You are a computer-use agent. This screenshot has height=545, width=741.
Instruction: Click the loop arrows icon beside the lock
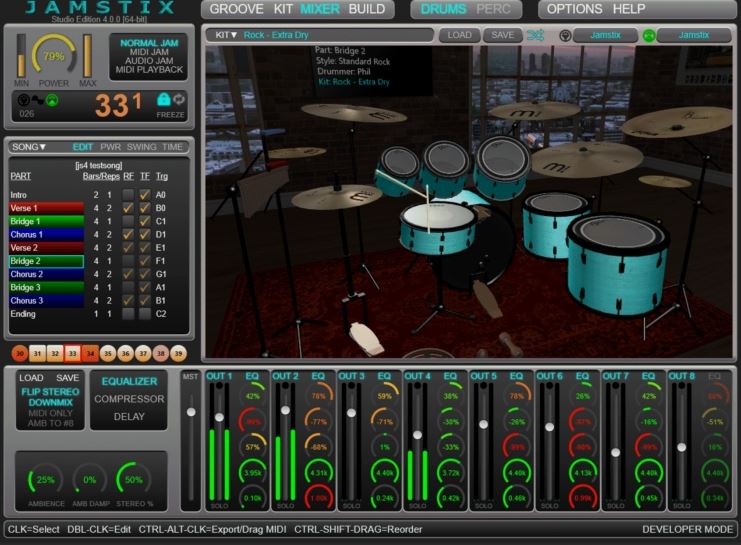179,99
